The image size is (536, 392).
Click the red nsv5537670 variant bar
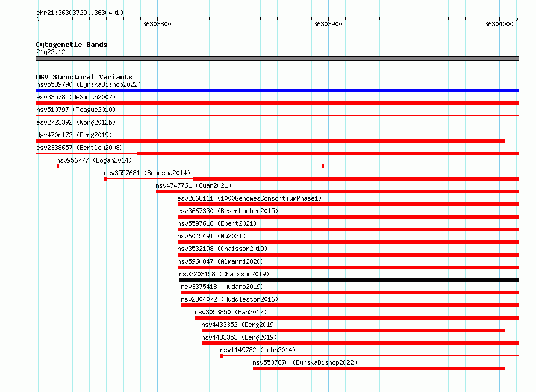click(379, 369)
